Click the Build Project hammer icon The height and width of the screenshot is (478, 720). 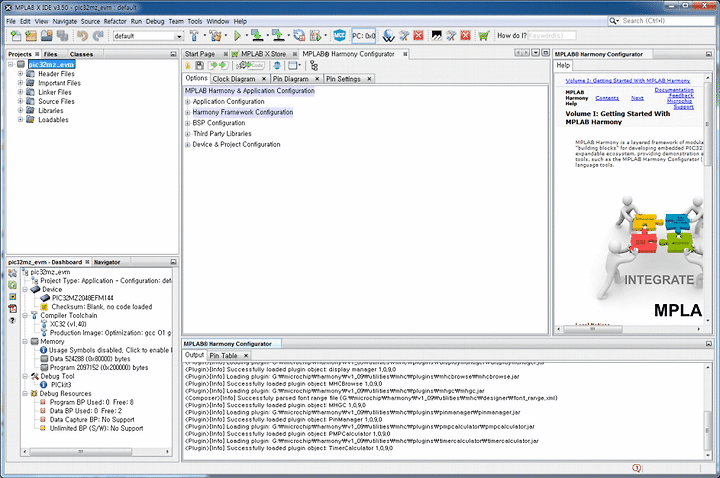point(194,35)
